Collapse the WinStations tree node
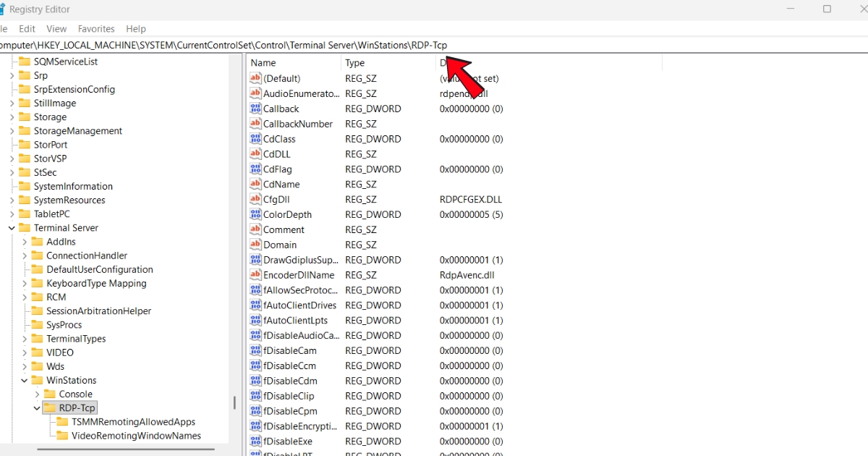The height and width of the screenshot is (456, 868). point(25,381)
